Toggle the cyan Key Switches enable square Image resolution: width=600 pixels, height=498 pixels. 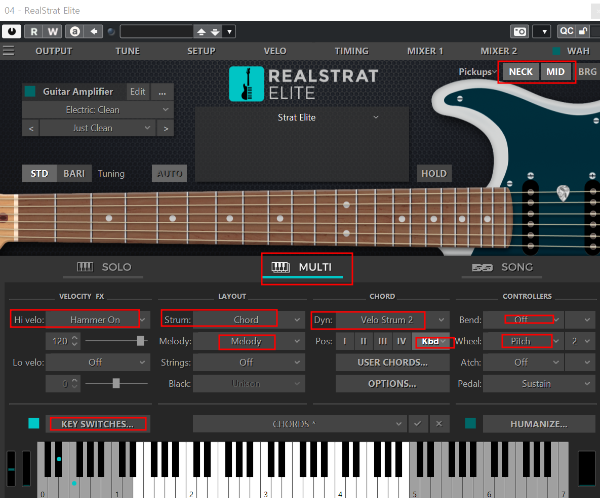click(x=34, y=423)
